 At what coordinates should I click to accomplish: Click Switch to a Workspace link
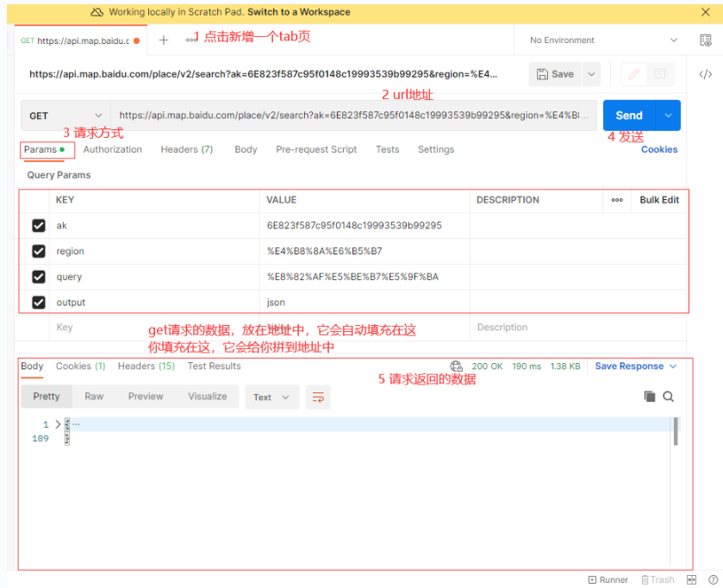pos(299,12)
